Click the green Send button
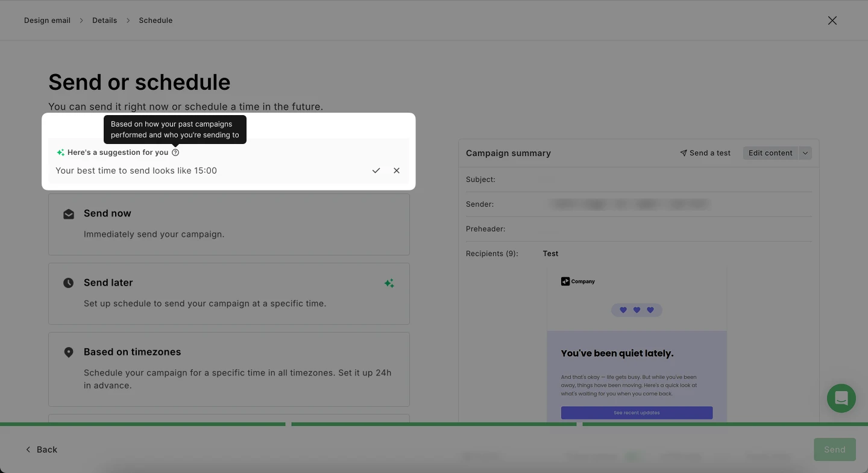This screenshot has height=473, width=868. (x=835, y=450)
